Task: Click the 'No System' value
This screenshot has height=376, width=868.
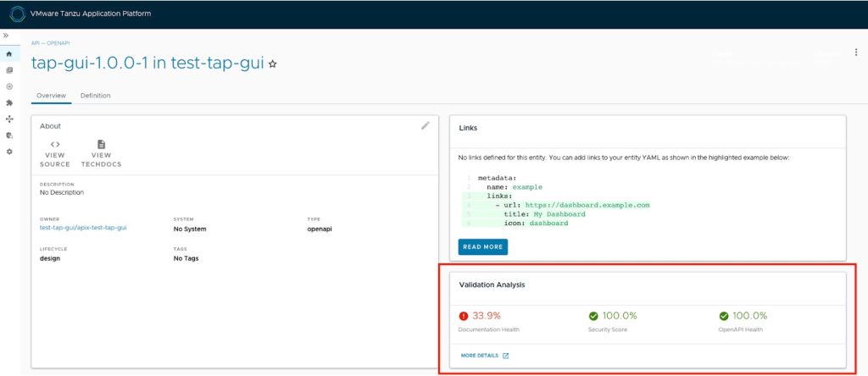Action: [190, 229]
